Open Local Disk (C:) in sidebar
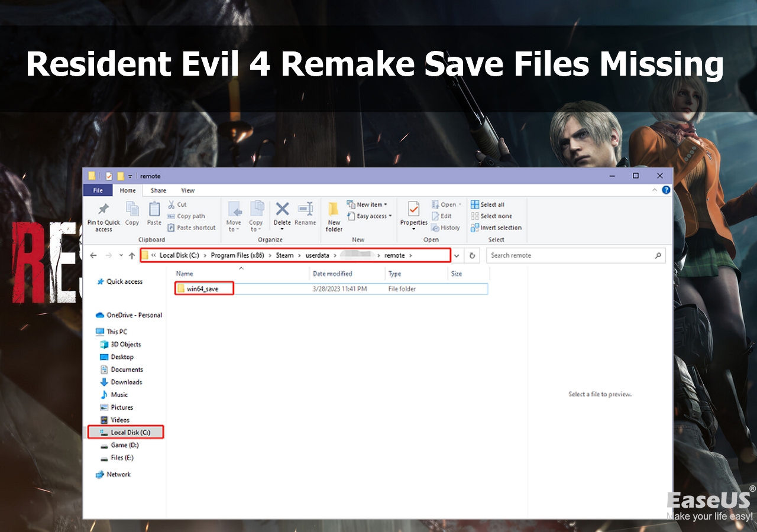The width and height of the screenshot is (757, 532). 130,433
